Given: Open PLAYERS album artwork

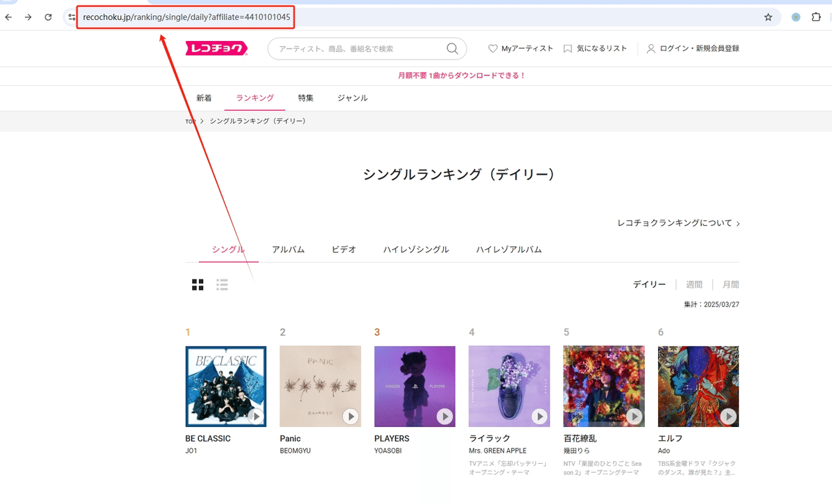Looking at the screenshot, I should point(415,386).
